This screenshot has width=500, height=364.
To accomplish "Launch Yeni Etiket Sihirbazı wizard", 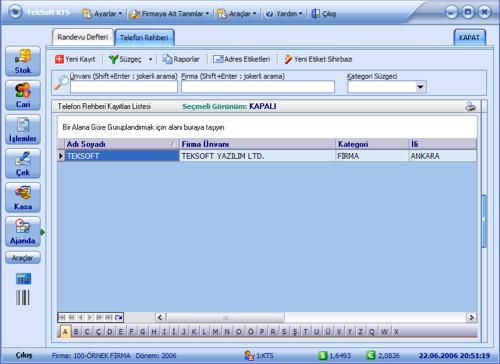I will pos(318,59).
